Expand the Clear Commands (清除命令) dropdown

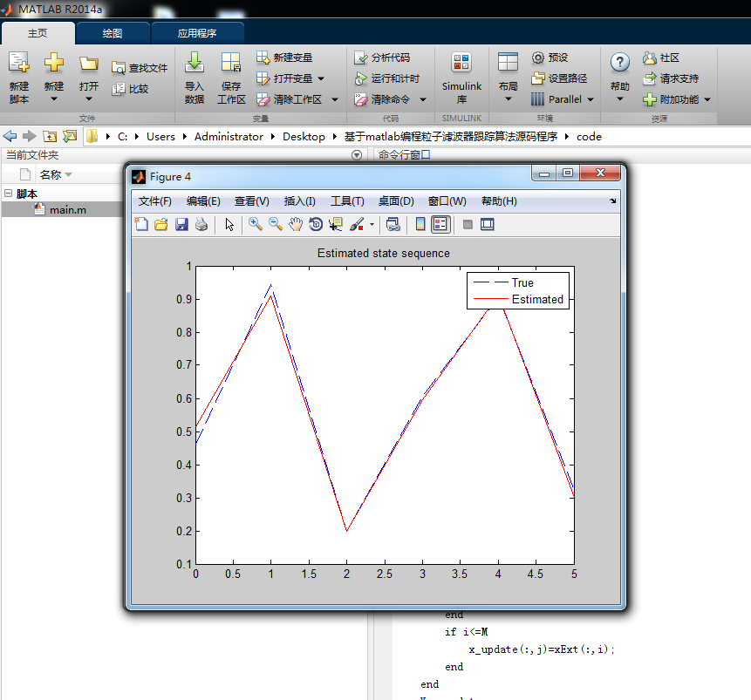(x=423, y=99)
